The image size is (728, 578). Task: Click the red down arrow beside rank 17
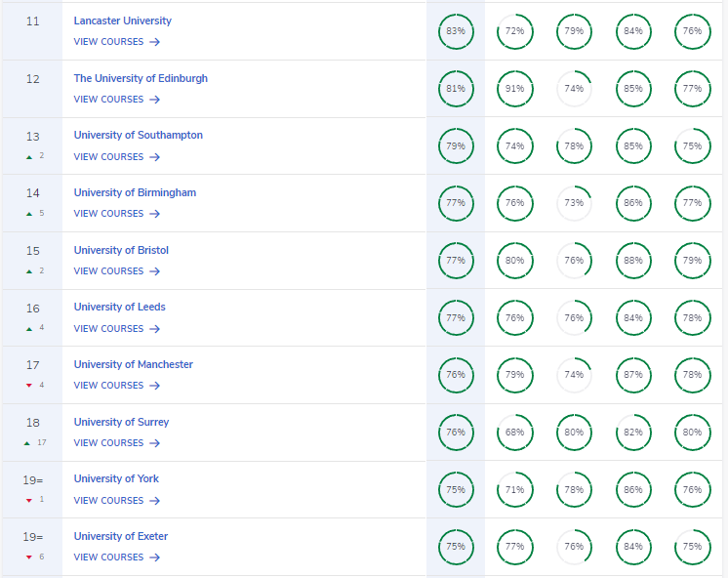click(x=29, y=385)
